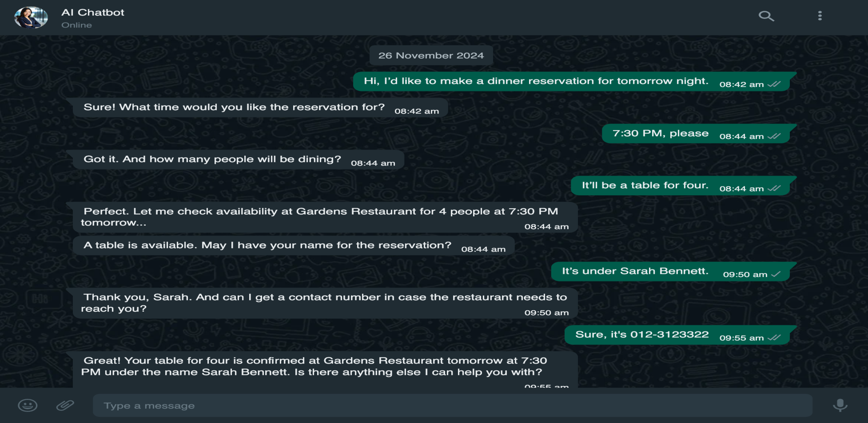This screenshot has width=868, height=423.
Task: Focus the 'Type a message' input field
Action: [x=452, y=405]
